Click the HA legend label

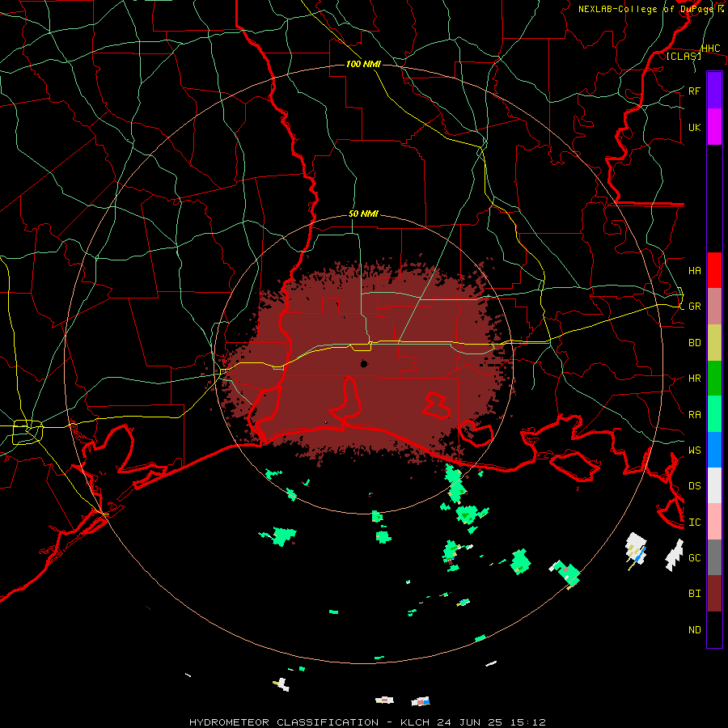pos(695,271)
